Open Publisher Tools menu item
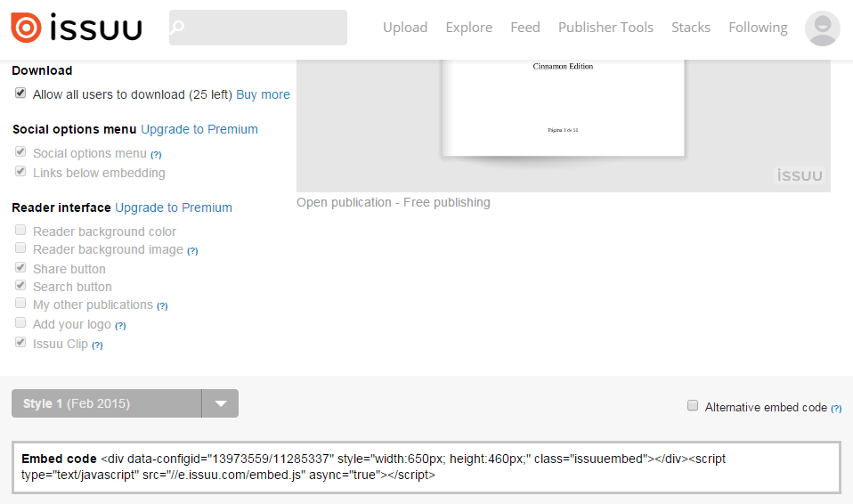 click(x=605, y=28)
